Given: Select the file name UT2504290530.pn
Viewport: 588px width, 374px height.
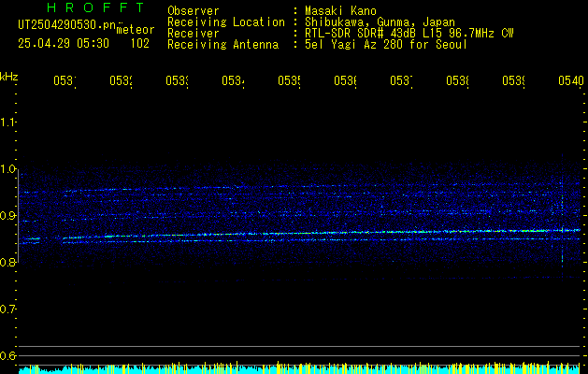Looking at the screenshot, I should pos(67,25).
